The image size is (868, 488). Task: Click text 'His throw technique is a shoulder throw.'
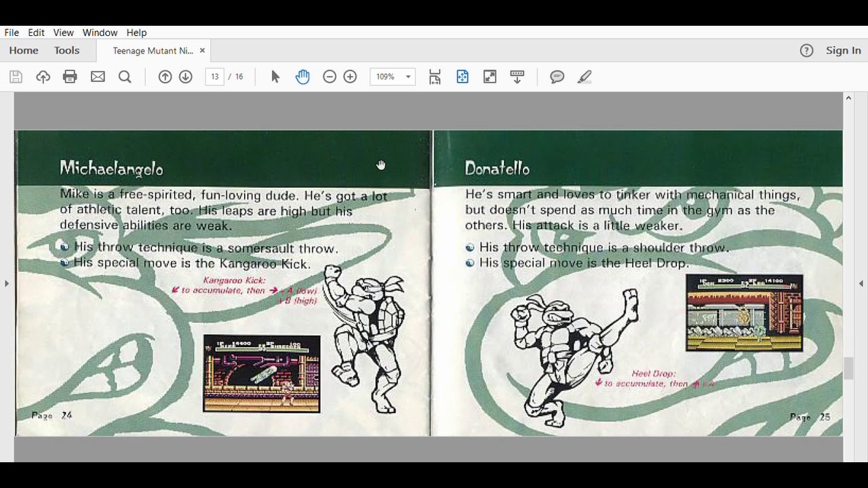click(x=604, y=247)
